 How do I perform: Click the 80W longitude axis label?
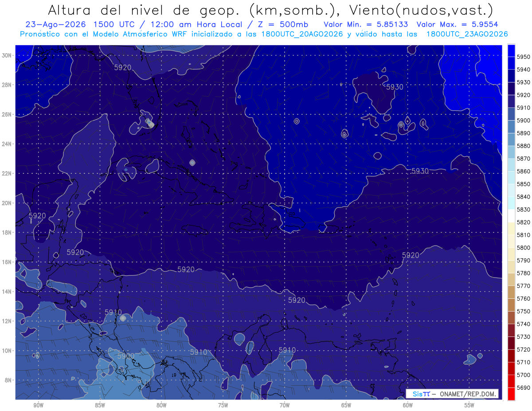point(161,405)
